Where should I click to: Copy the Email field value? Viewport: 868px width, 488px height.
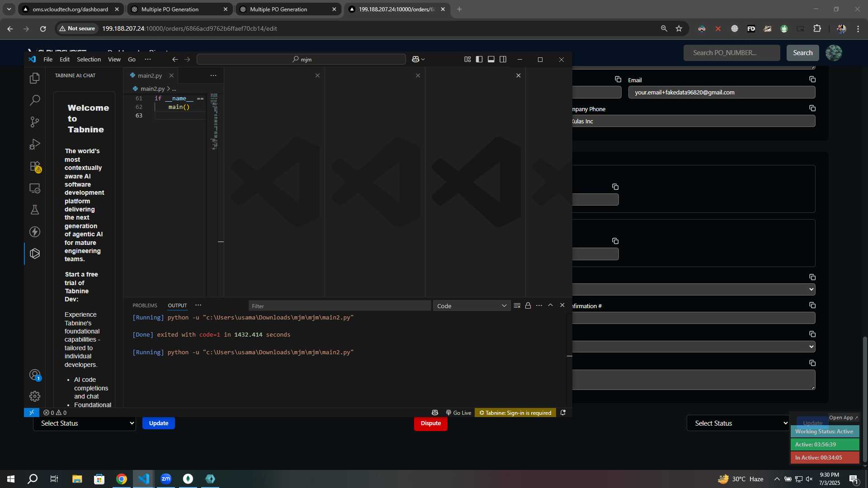pos(812,80)
